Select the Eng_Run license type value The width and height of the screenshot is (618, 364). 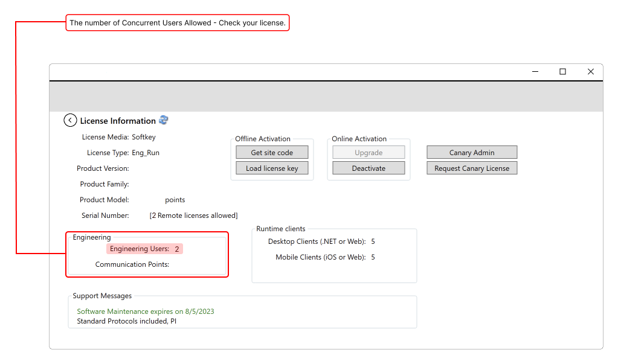pyautogui.click(x=146, y=153)
